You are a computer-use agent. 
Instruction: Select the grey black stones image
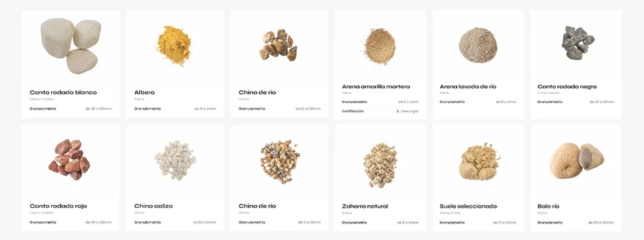pos(577,43)
